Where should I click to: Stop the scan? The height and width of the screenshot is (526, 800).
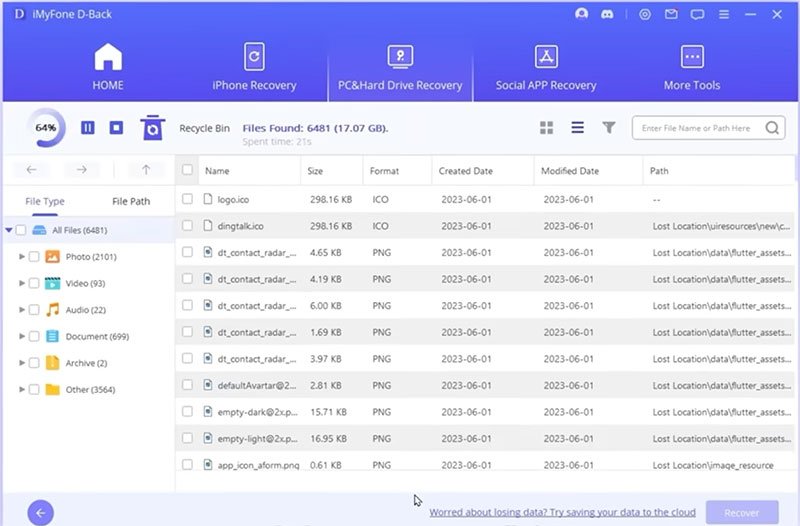click(116, 128)
